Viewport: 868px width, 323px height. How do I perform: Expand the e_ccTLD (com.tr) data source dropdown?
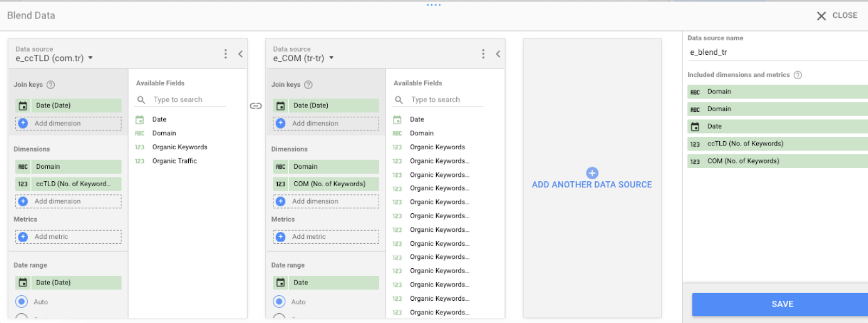point(91,58)
